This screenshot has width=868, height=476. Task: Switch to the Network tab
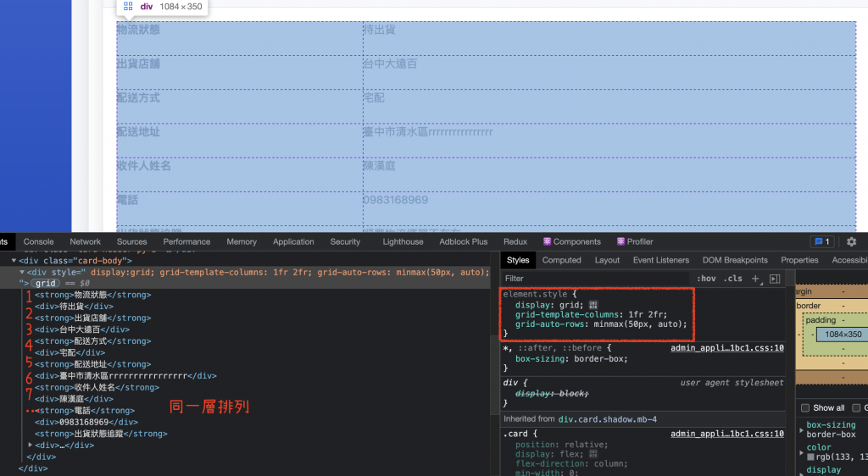click(x=86, y=241)
